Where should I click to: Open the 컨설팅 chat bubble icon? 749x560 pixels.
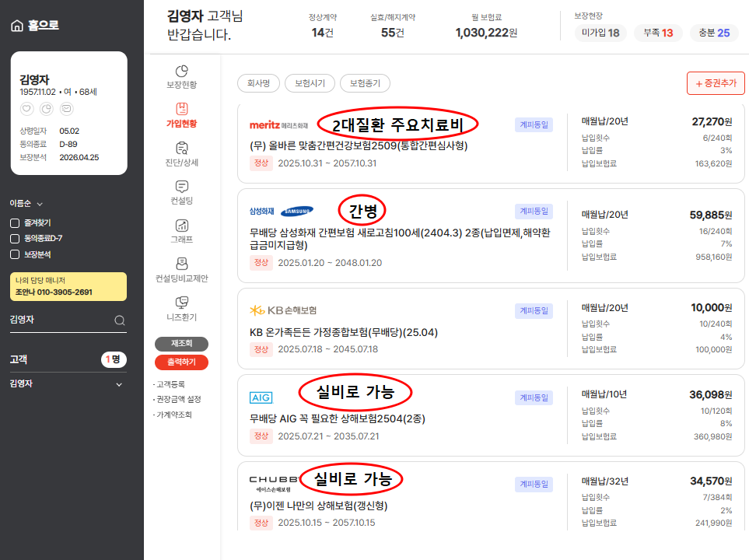(x=182, y=187)
